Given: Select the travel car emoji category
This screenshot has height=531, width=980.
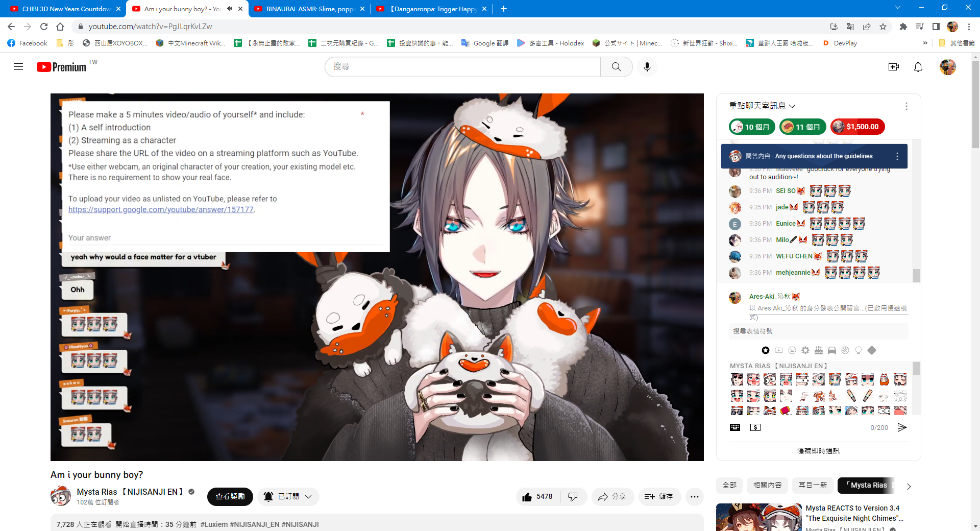Looking at the screenshot, I should [x=832, y=350].
